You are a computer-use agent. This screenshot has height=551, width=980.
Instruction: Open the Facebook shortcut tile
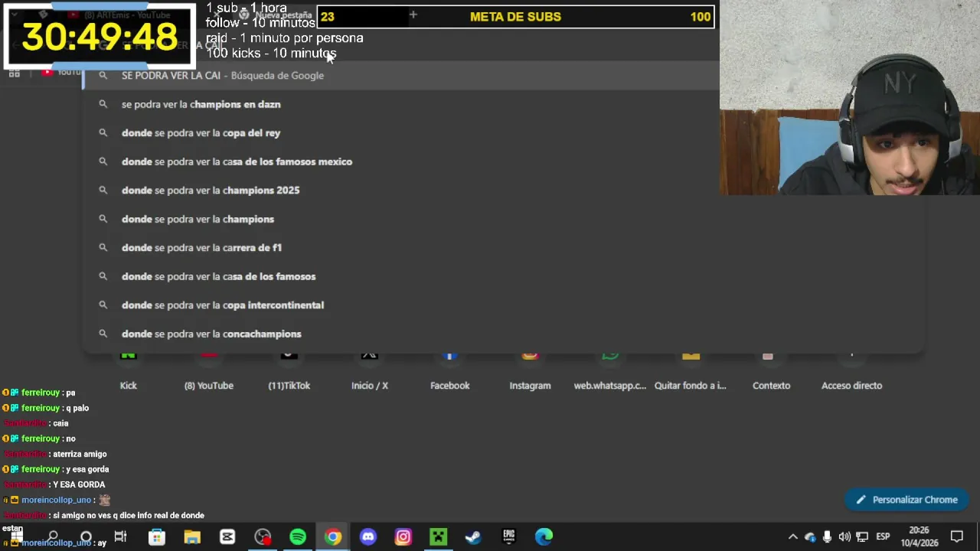click(449, 371)
